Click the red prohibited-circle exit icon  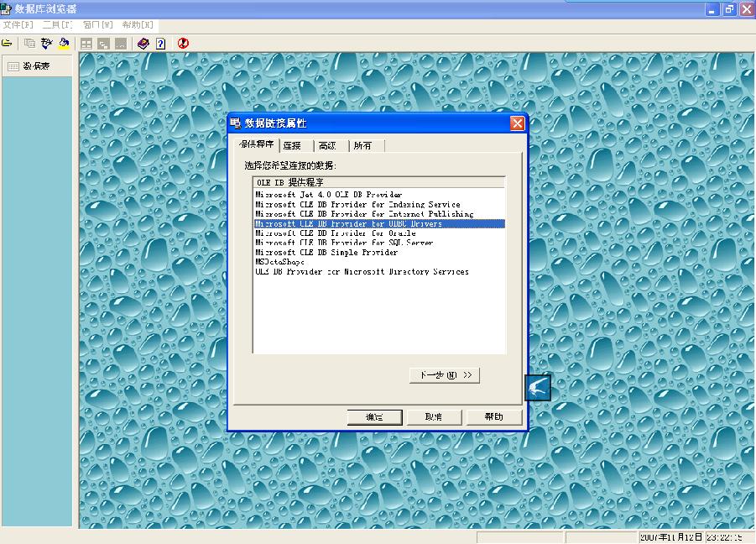183,43
